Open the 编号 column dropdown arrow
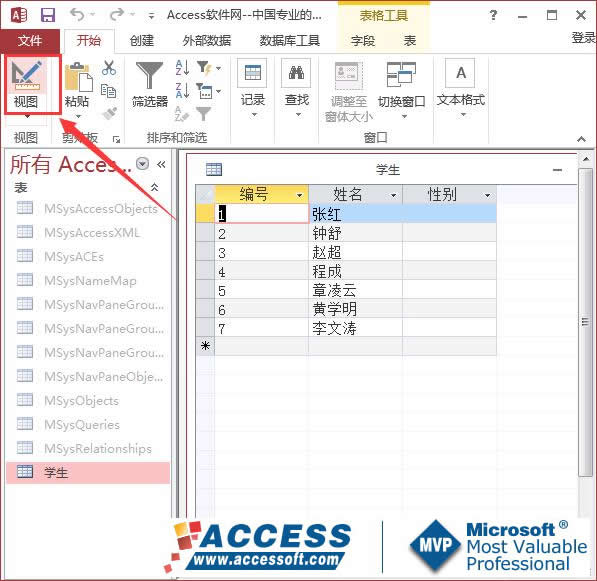Viewport: 597px width, 581px height. [x=300, y=196]
